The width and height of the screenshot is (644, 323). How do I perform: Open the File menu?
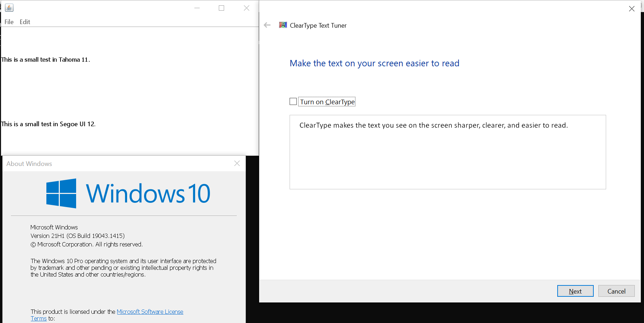pyautogui.click(x=9, y=22)
